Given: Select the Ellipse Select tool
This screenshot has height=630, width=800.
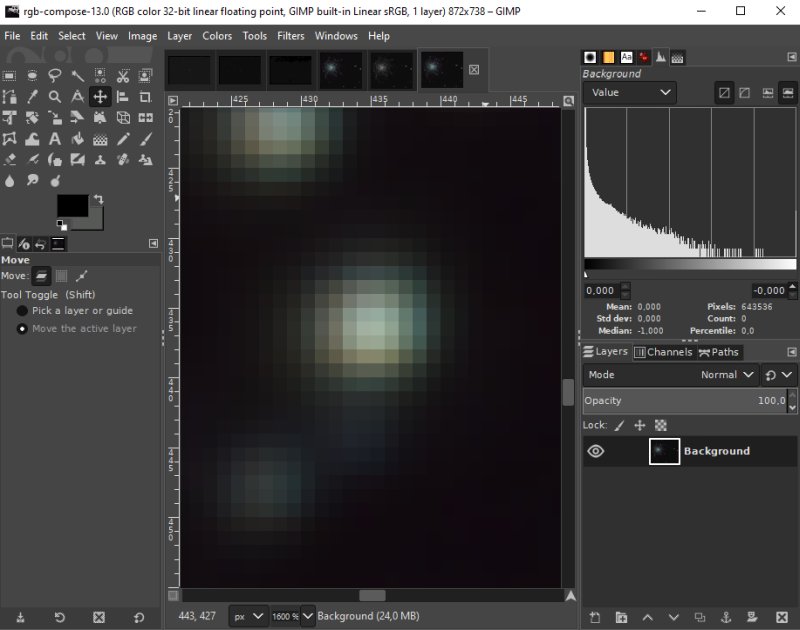Looking at the screenshot, I should coord(32,77).
